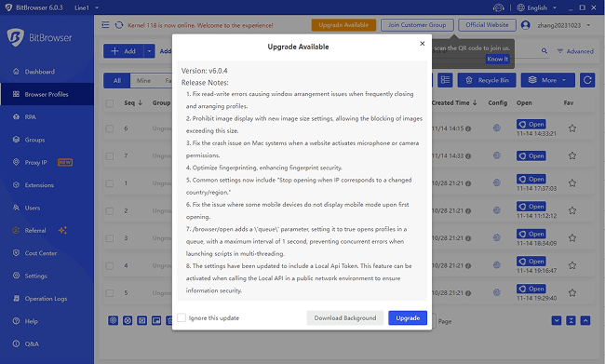Select checkbox for profile Seq 5
The height and width of the screenshot is (364, 605).
click(x=110, y=293)
